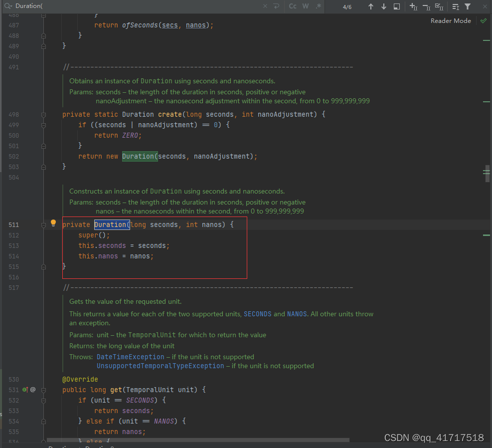492x448 pixels.
Task: Click "SECONDS" constant on line 532
Action: (x=140, y=400)
